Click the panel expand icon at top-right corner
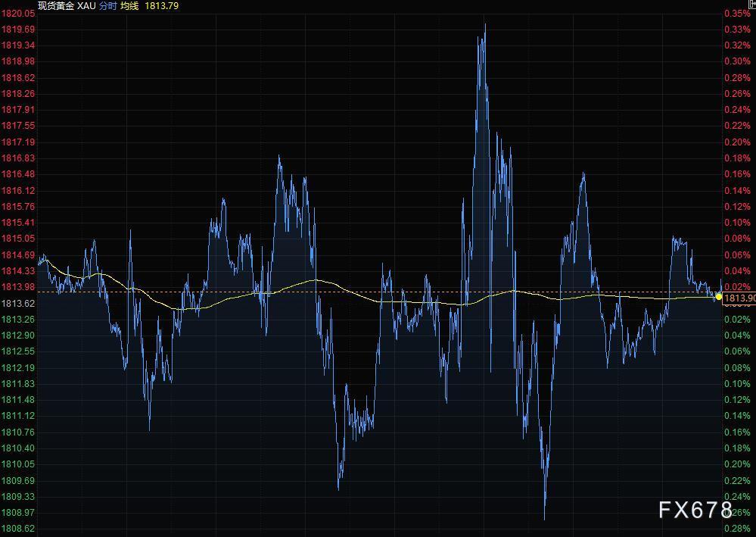The image size is (756, 537). click(752, 4)
